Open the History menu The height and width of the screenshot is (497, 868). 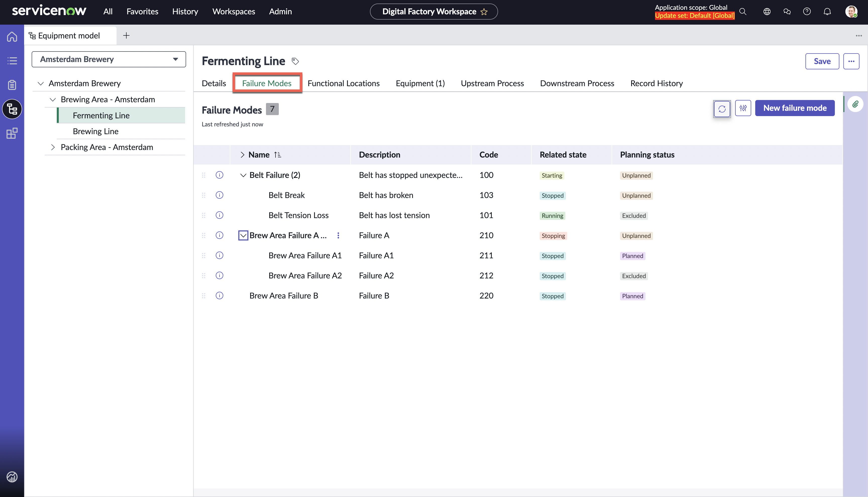185,12
